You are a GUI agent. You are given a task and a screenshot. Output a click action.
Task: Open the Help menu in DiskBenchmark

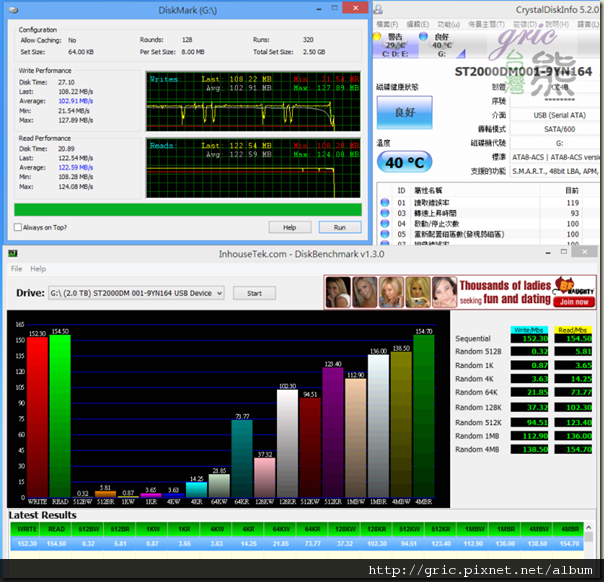(38, 269)
